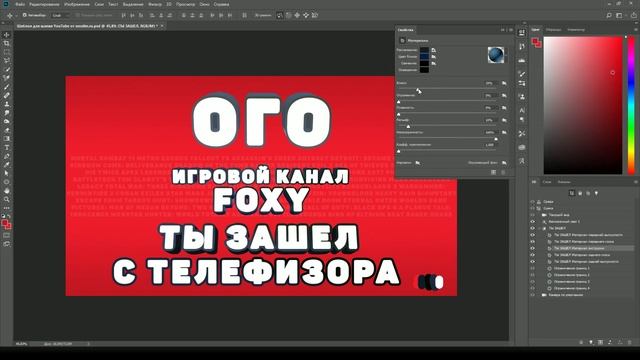
Task: Filter 3D panel by lights
Action: point(596,193)
